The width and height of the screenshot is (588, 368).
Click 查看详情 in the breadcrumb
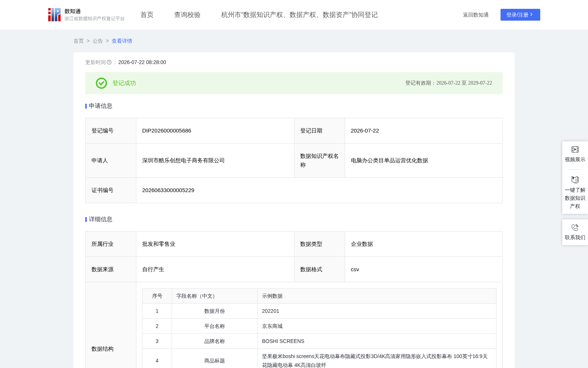[122, 41]
